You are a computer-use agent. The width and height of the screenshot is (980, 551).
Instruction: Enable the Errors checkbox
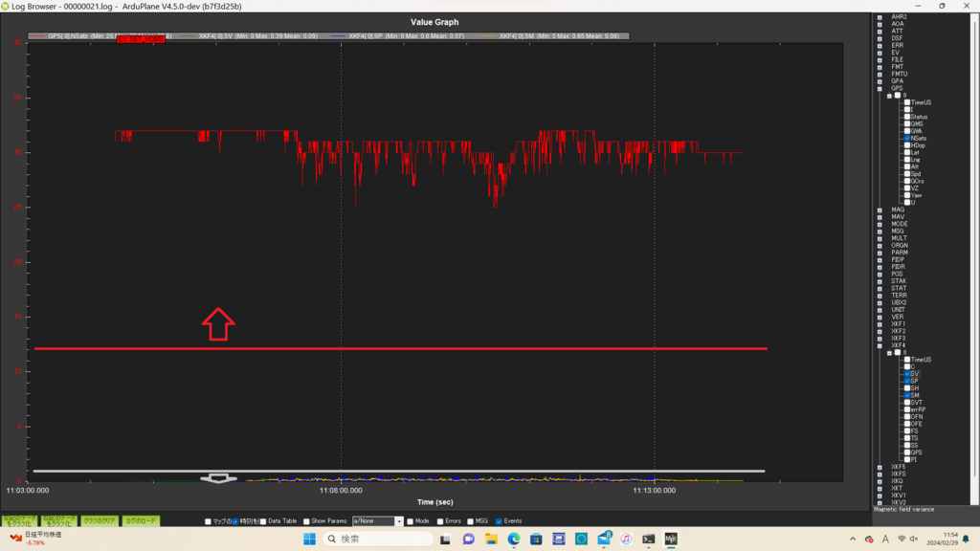tap(440, 521)
